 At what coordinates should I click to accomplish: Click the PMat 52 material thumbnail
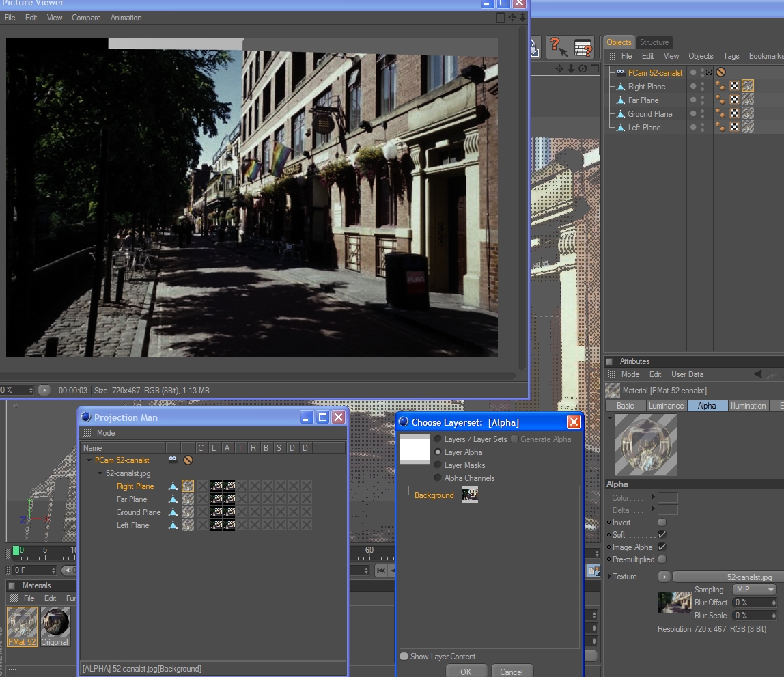(22, 622)
